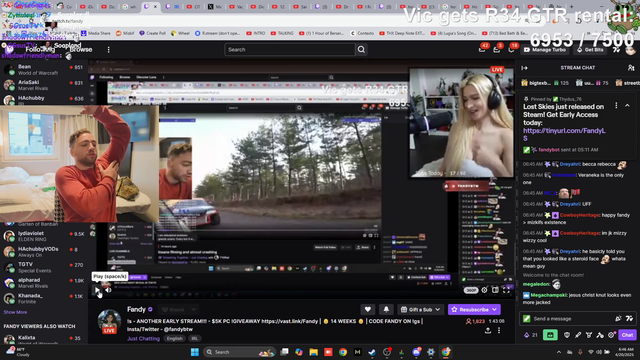Open the tinyurl FandyLS link in pinned chat
This screenshot has width=640, height=360.
[x=564, y=134]
